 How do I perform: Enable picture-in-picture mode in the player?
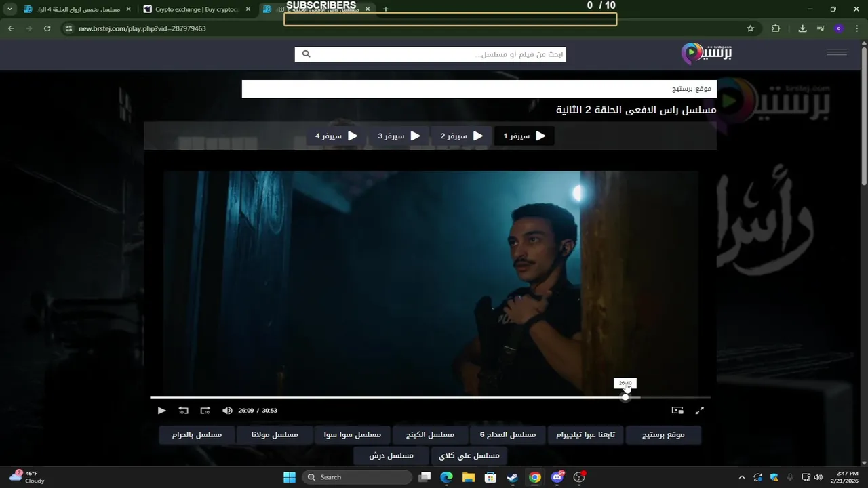(x=677, y=410)
